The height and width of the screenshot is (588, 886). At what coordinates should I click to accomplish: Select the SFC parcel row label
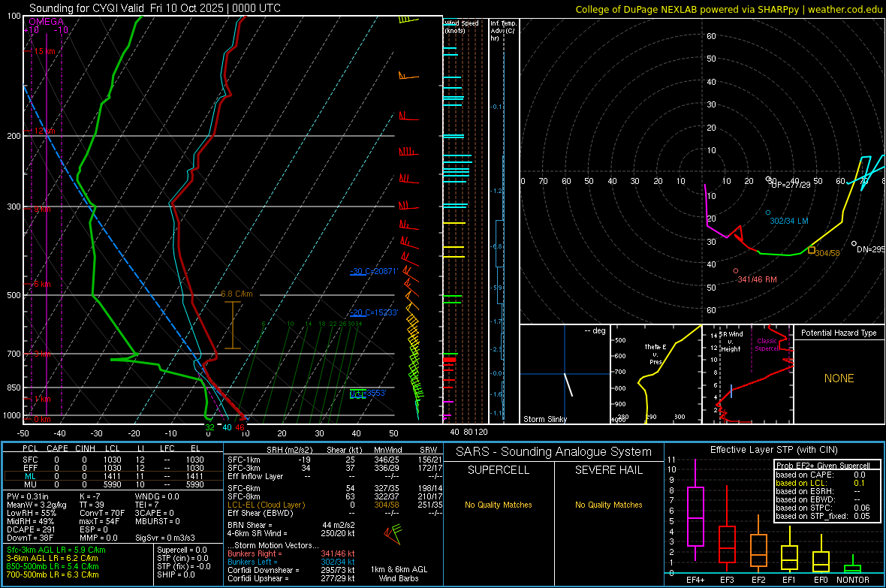pos(30,460)
